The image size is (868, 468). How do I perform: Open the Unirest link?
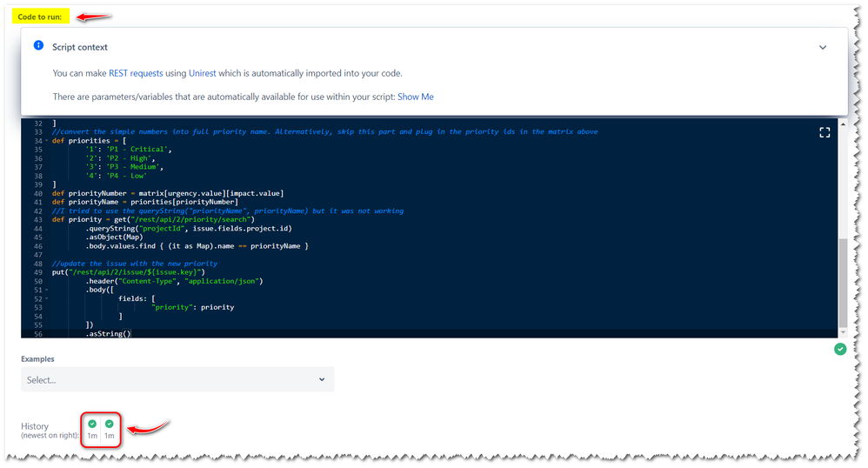pyautogui.click(x=203, y=73)
